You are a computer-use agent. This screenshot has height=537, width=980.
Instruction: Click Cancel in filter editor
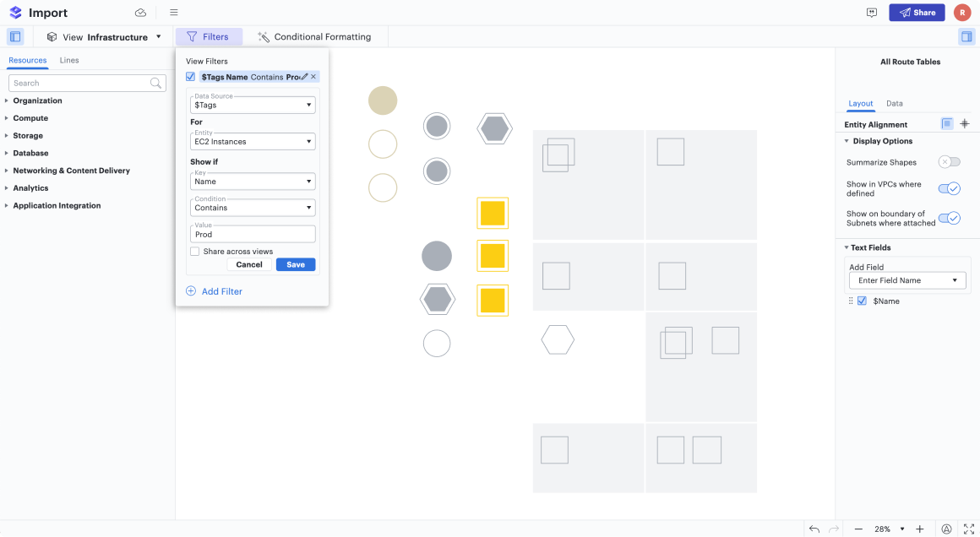(x=249, y=265)
